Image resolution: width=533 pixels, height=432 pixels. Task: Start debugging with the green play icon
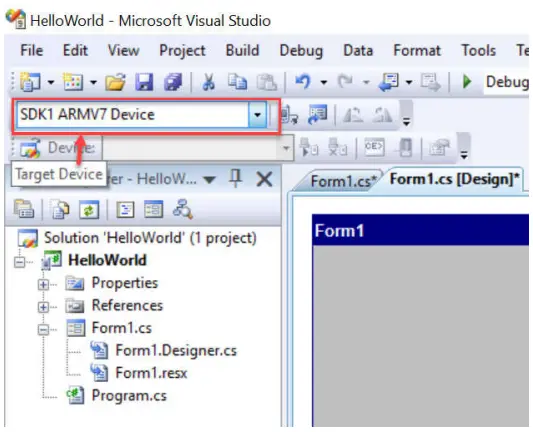coord(467,82)
